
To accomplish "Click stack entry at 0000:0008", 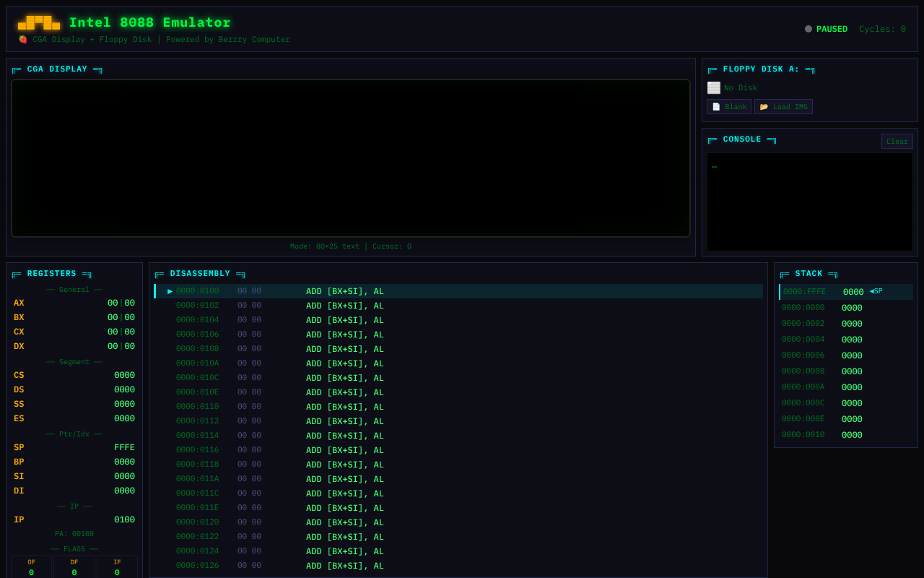I will point(846,371).
